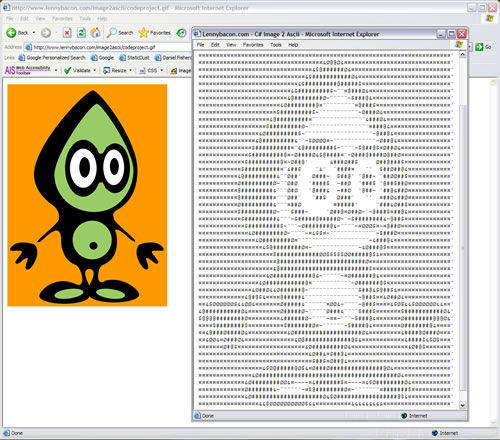
Task: Click Done status text in Ascii window
Action: pyautogui.click(x=208, y=416)
